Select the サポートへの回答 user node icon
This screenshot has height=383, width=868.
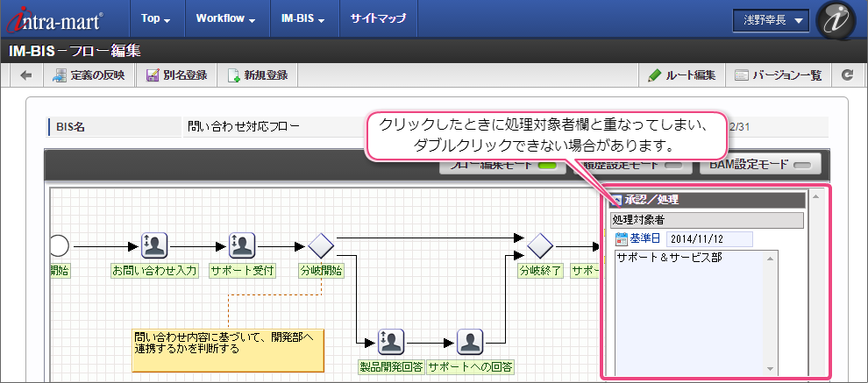tap(471, 342)
